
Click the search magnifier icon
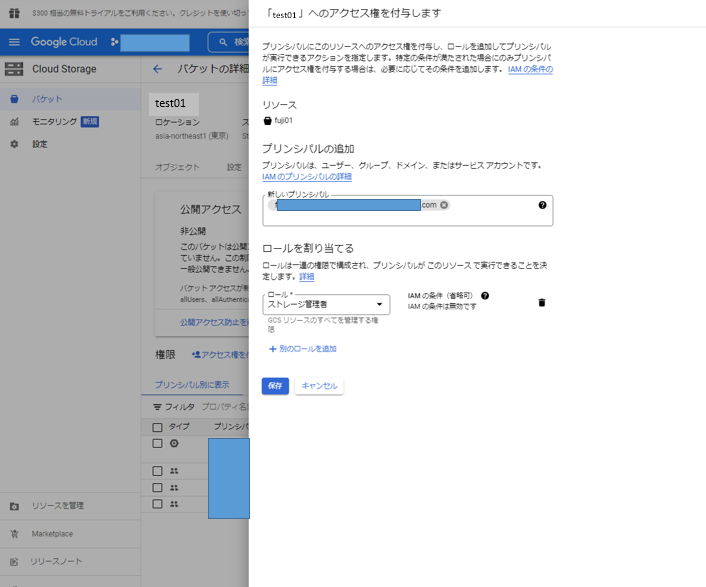point(223,42)
